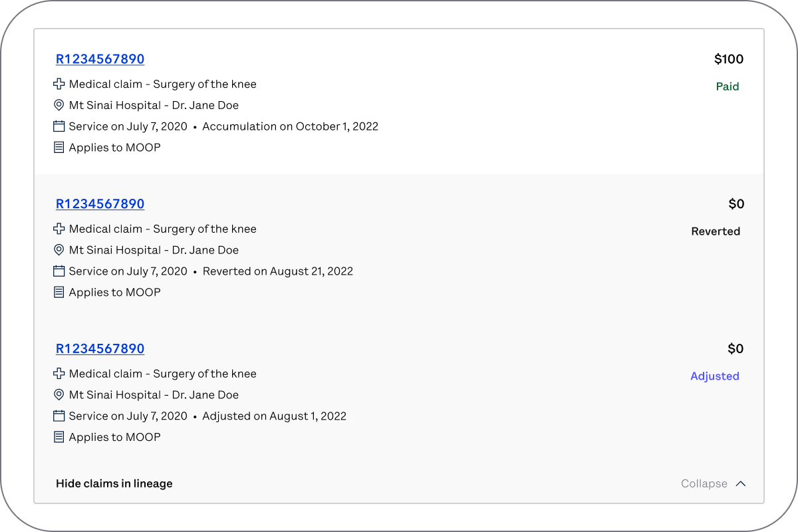The width and height of the screenshot is (798, 532).
Task: Open the claim ID link for the Reverted claim
Action: (100, 204)
